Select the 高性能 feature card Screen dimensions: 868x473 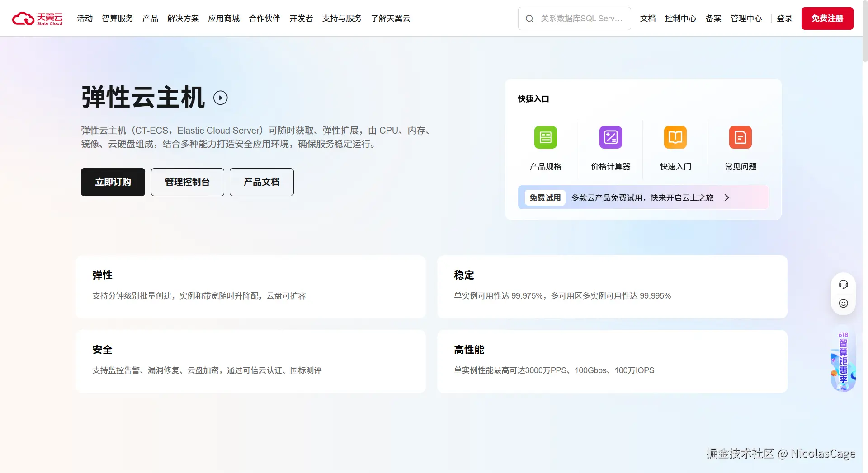[x=612, y=361]
